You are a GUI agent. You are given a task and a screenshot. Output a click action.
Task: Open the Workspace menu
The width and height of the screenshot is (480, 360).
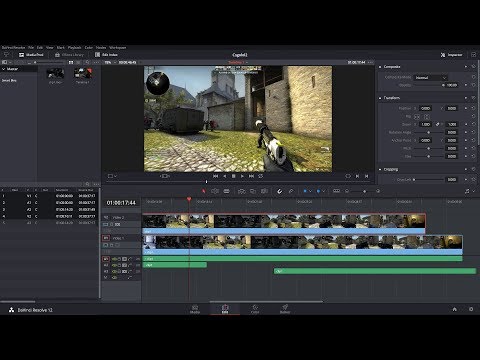pyautogui.click(x=118, y=47)
